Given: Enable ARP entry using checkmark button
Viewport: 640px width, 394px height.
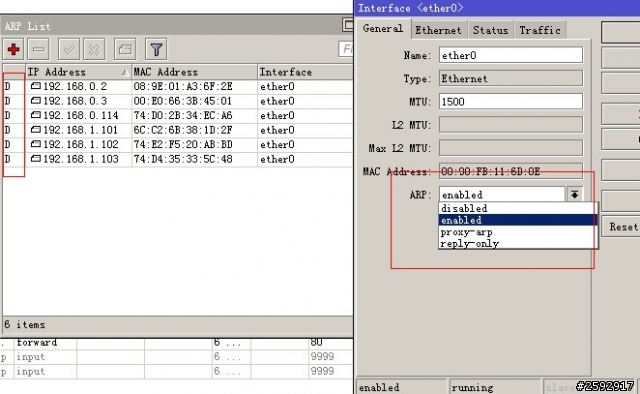Looking at the screenshot, I should [x=69, y=49].
